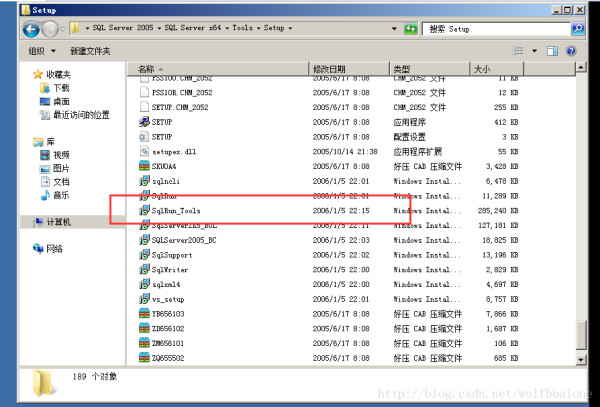The width and height of the screenshot is (600, 407).
Task: Select SQL Server 2005 in address breadcrumb
Action: point(123,28)
